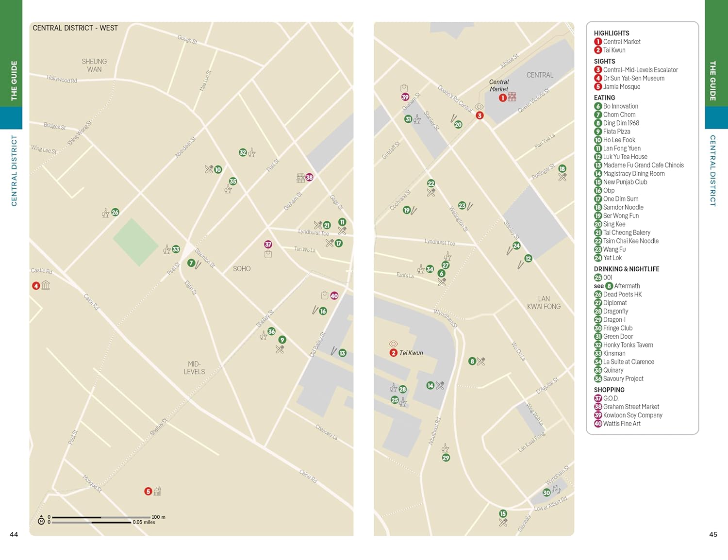Click the Ho Lee Fook marker 10
Image resolution: width=728 pixels, height=560 pixels.
[x=218, y=169]
